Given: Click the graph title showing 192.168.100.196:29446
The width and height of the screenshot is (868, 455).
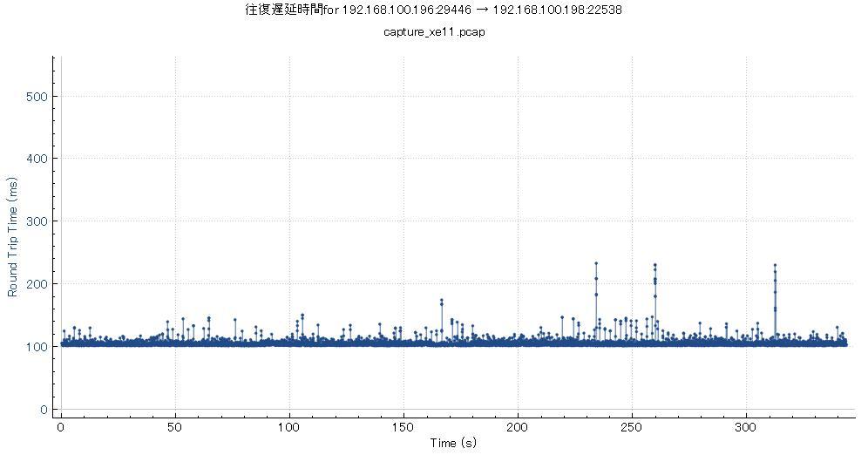Looking at the screenshot, I should coord(433,10).
